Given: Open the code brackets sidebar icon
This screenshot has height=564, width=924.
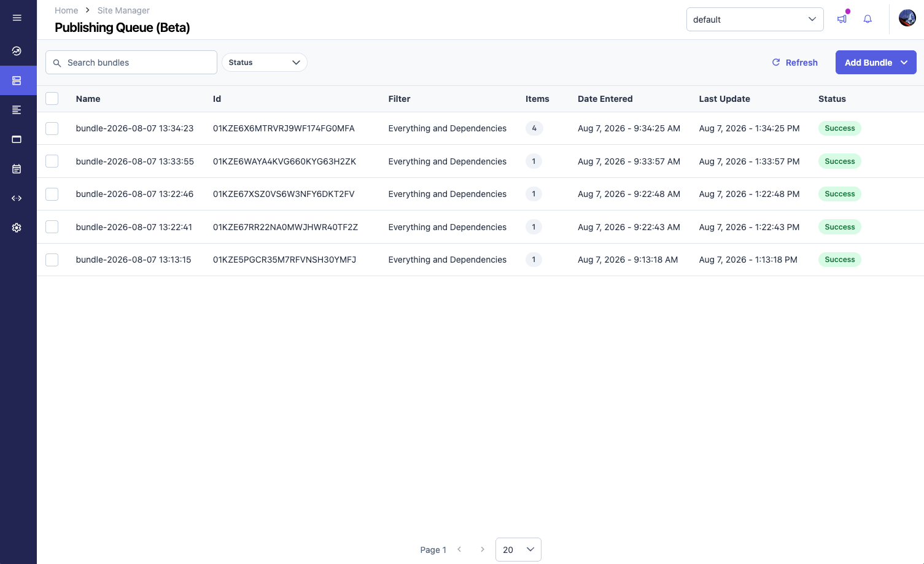Looking at the screenshot, I should tap(17, 198).
